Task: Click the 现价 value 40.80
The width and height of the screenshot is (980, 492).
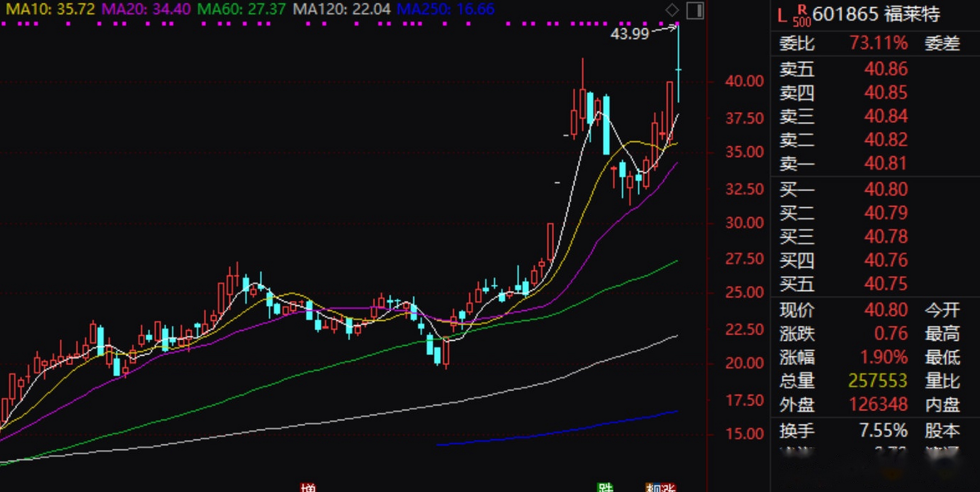Action: [x=886, y=310]
